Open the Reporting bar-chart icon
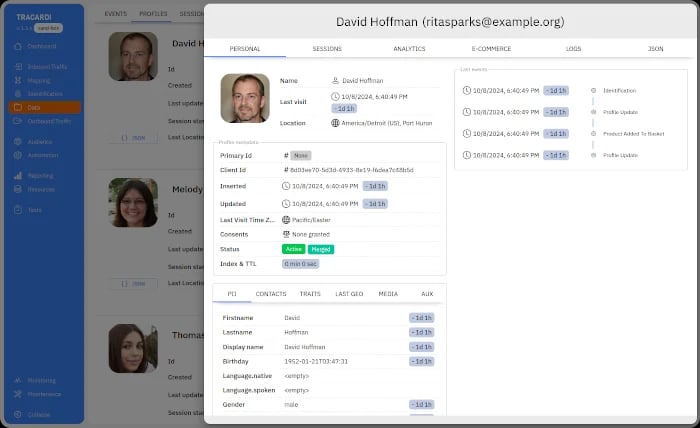The height and width of the screenshot is (428, 700). coord(18,176)
